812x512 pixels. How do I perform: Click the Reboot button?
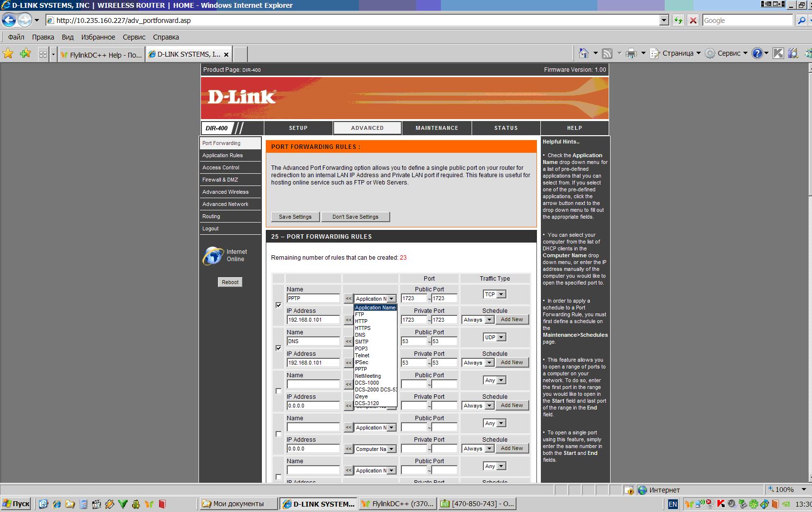tap(230, 282)
